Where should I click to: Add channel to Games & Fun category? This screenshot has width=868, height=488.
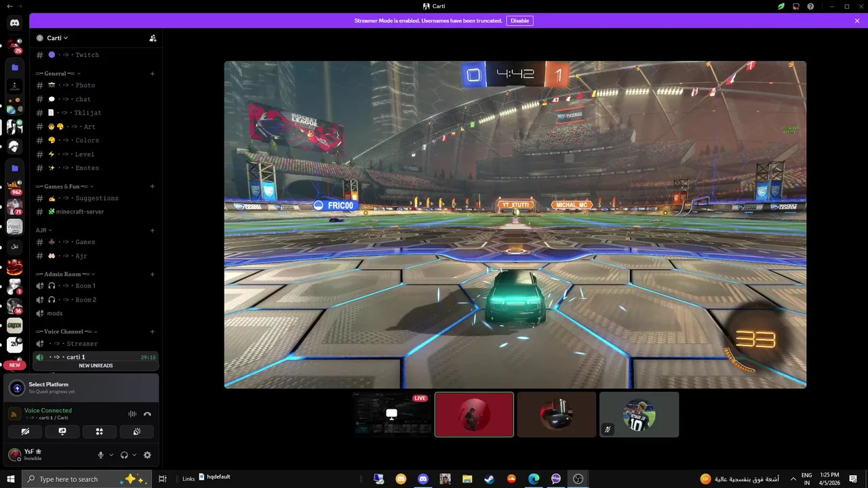pyautogui.click(x=152, y=186)
